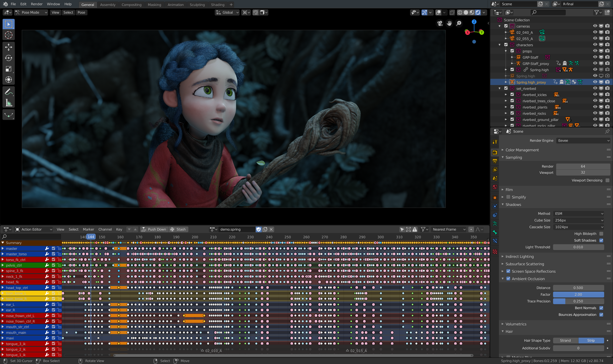Click the outliner search field

pos(548,12)
